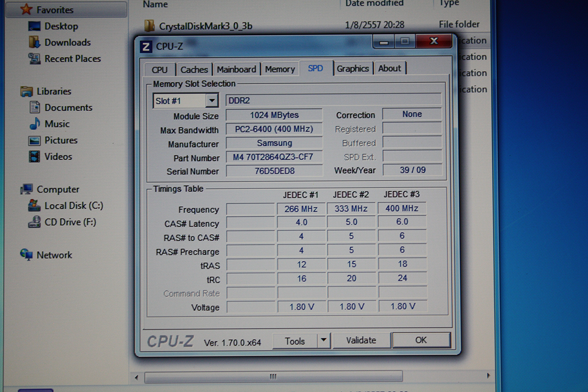
Task: Click the Desktop icon in Favorites
Action: click(x=34, y=26)
